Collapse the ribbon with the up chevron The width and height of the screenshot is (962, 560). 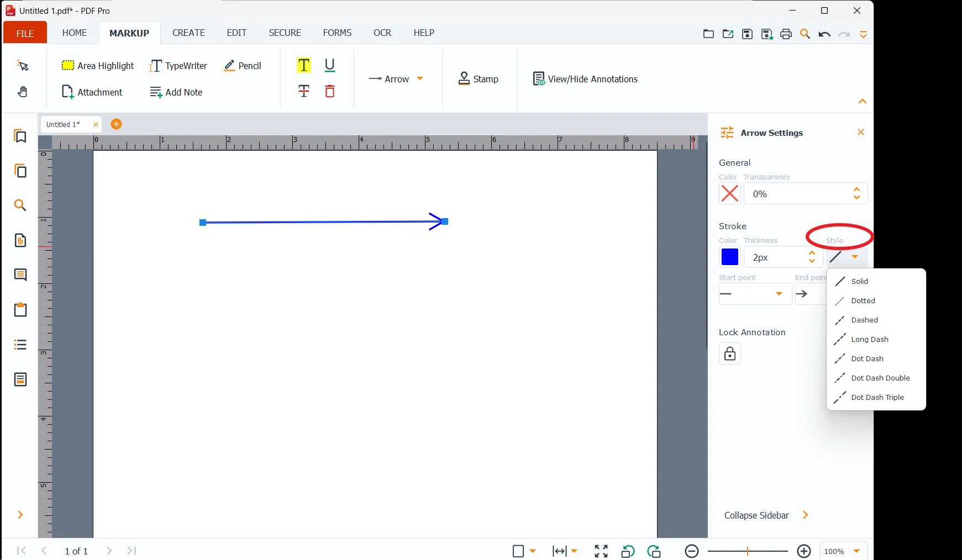[x=863, y=102]
